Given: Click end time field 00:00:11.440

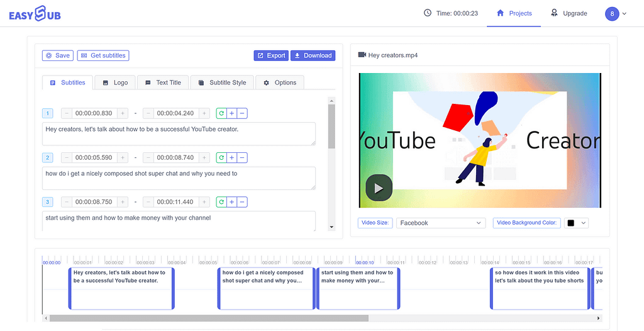Looking at the screenshot, I should pos(176,202).
